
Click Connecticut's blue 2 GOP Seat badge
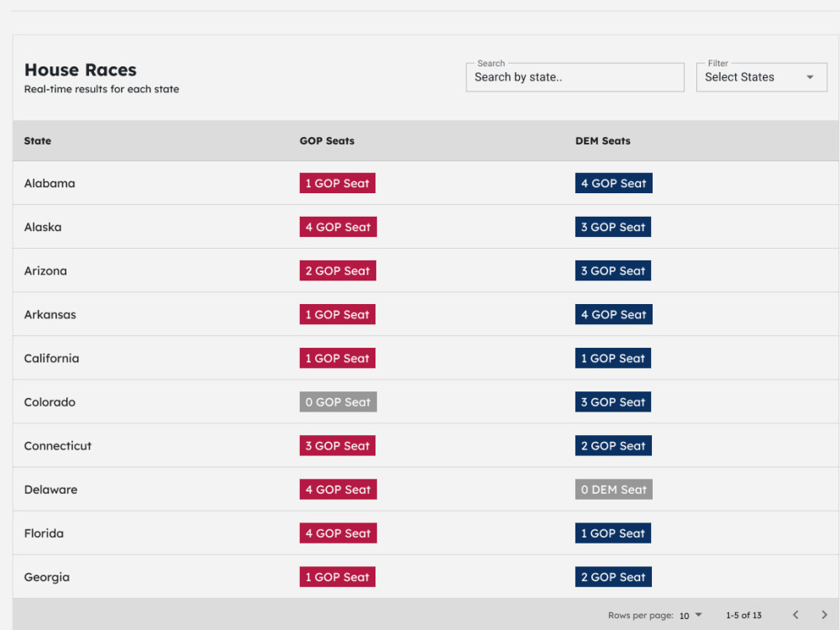[613, 446]
